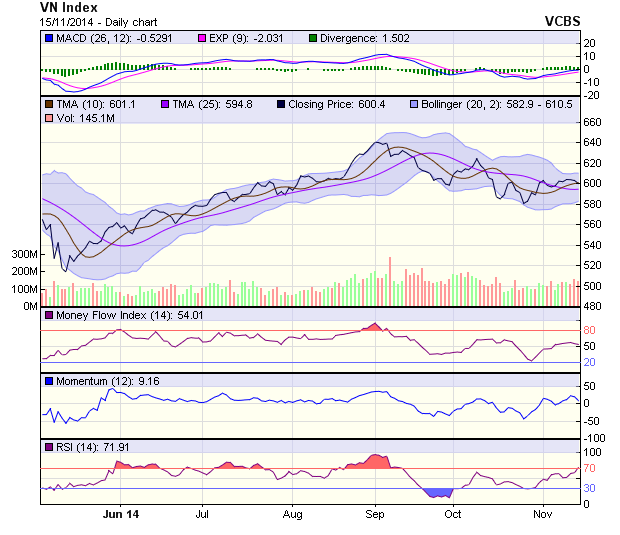This screenshot has width=620, height=535.
Task: Select the Momentum (12) legend swatch
Action: click(49, 381)
